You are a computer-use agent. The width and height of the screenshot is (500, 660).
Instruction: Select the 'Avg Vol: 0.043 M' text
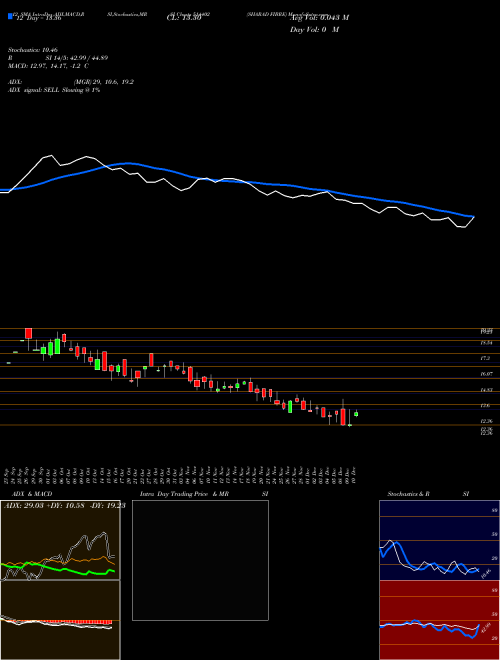tap(319, 17)
